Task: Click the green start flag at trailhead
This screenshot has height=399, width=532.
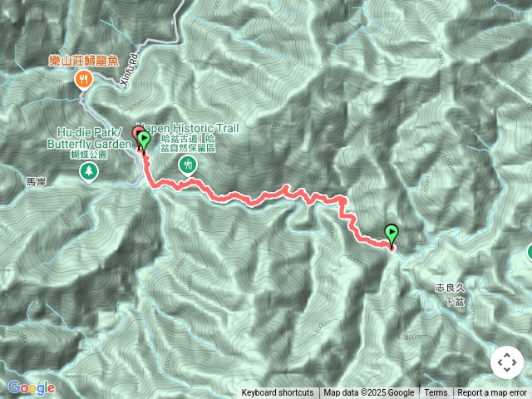Action: pyautogui.click(x=144, y=141)
